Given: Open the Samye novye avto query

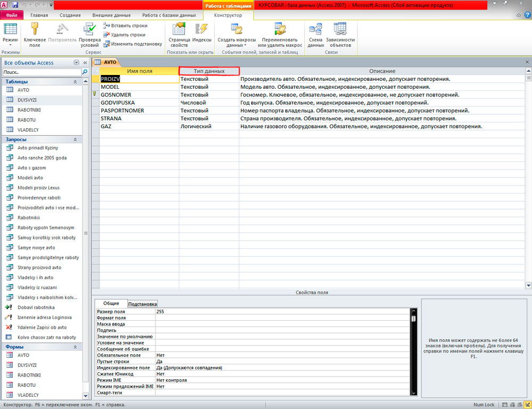Looking at the screenshot, I should pos(36,248).
